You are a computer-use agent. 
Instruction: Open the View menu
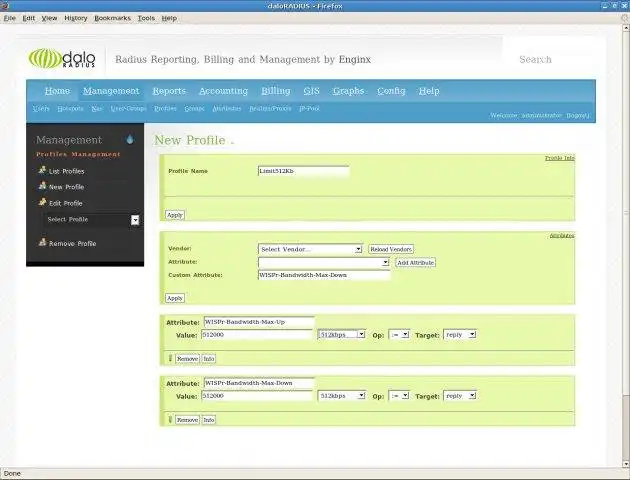pyautogui.click(x=49, y=18)
